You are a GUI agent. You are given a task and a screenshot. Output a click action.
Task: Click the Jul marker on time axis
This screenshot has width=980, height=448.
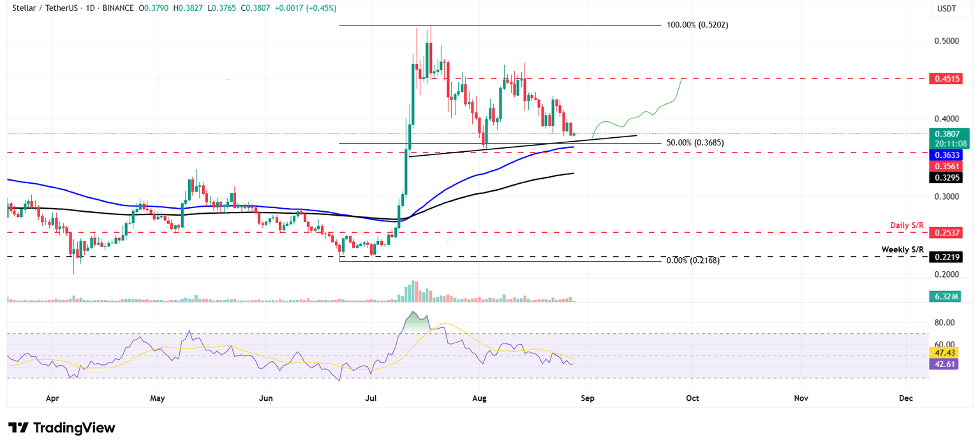pyautogui.click(x=370, y=398)
